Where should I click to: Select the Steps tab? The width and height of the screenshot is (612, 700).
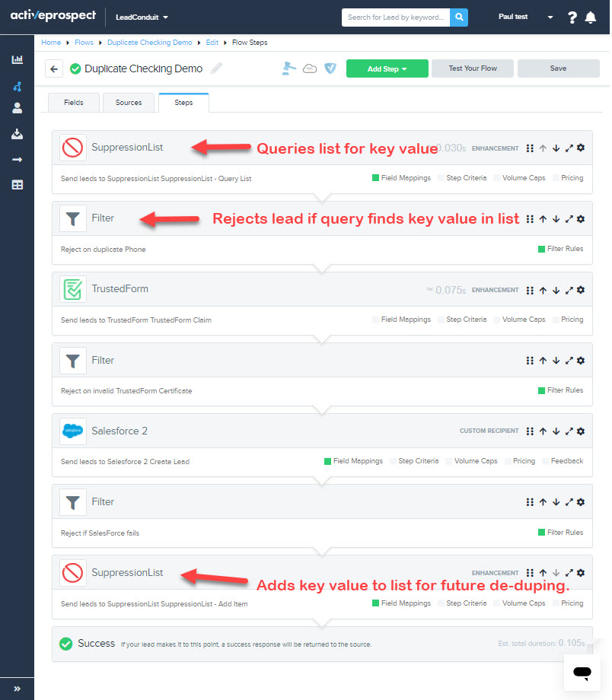point(183,103)
